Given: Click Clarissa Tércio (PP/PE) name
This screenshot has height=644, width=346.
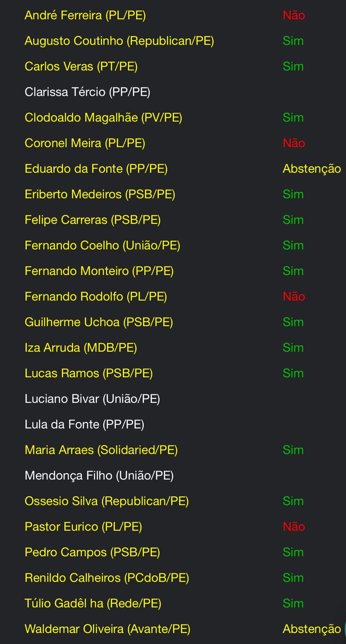Looking at the screenshot, I should 87,92.
